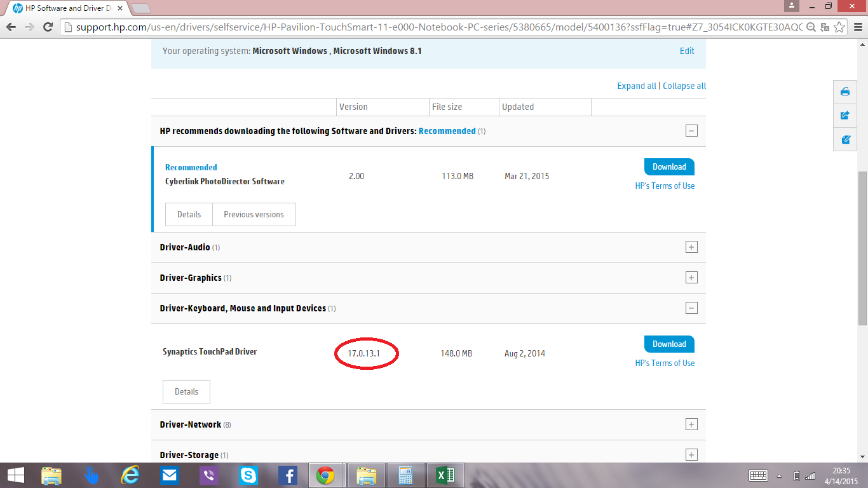Switch to Excel from the taskbar
The image size is (868, 488).
pos(445,475)
